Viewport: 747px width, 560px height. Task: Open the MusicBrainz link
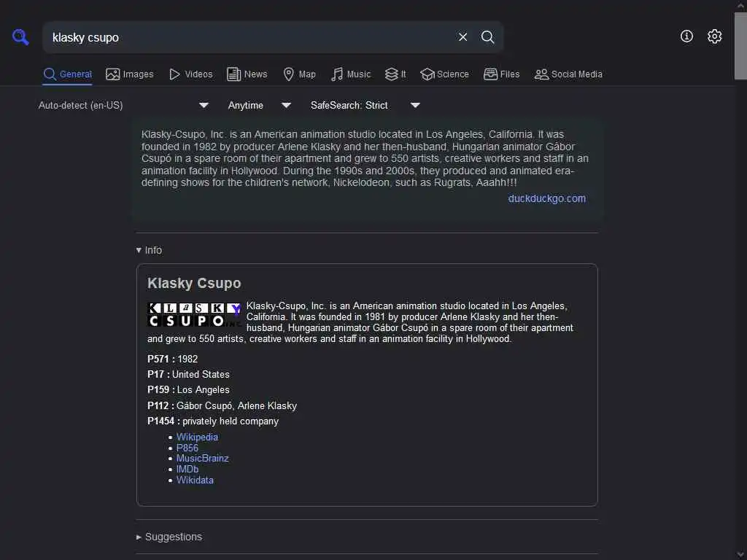203,458
